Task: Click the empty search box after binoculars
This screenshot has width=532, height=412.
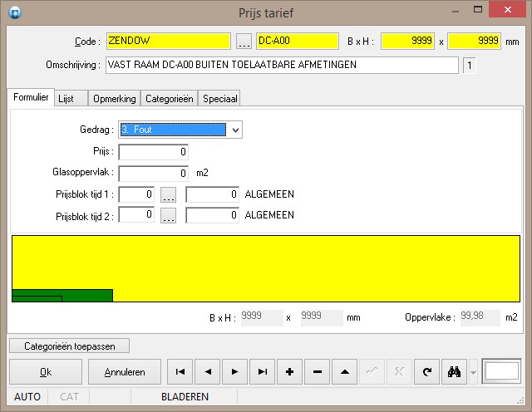Action: click(x=501, y=371)
